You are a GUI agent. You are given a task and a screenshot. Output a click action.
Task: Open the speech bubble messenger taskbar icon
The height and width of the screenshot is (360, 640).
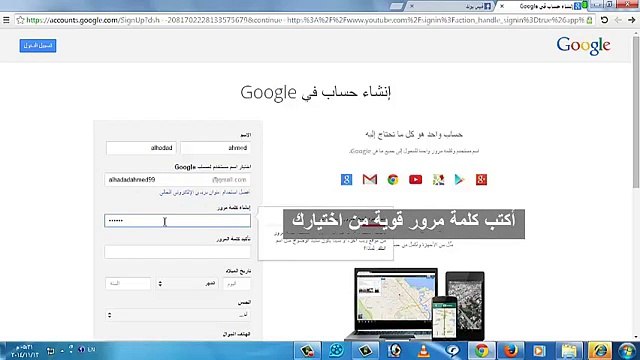coord(452,351)
